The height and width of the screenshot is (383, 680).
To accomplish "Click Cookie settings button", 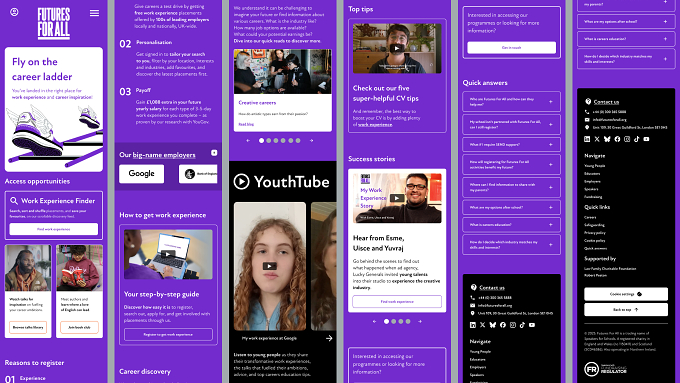I will [x=626, y=294].
